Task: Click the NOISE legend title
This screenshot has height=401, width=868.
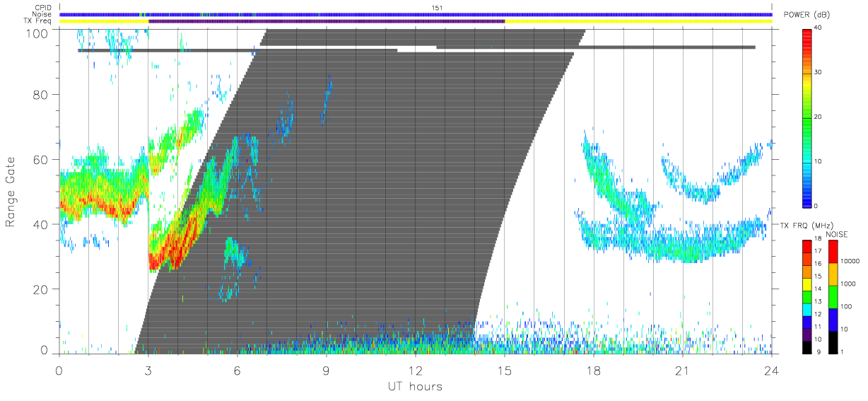Action: click(837, 233)
